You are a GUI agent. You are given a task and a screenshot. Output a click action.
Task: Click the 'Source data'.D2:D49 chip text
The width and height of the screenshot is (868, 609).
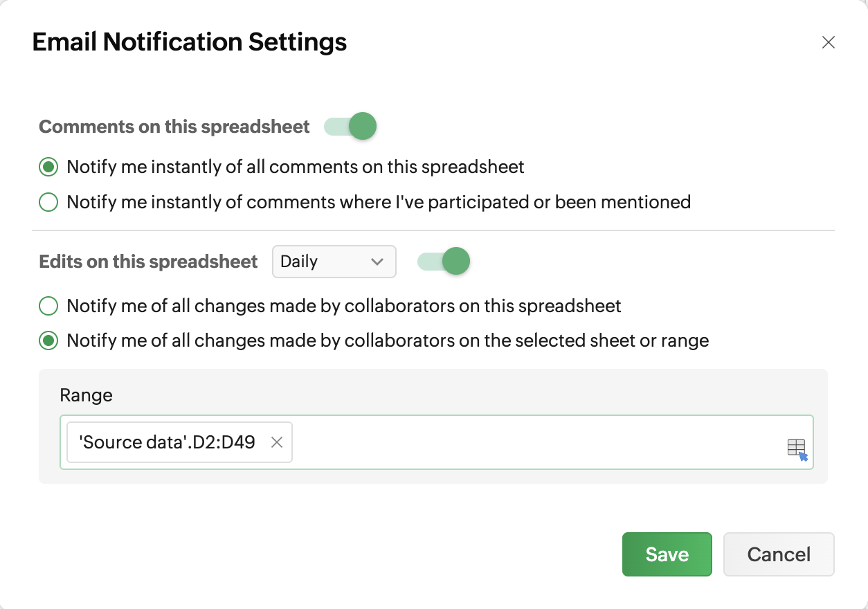tap(167, 442)
